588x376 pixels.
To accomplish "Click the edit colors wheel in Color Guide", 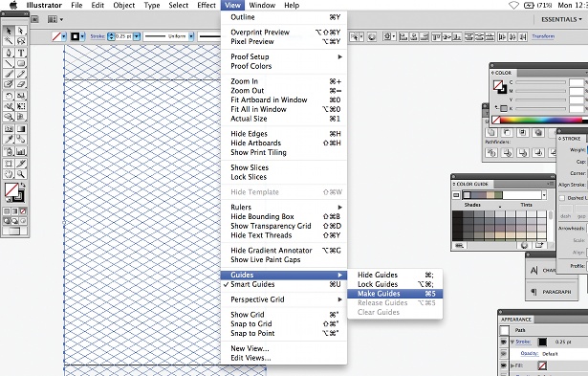I will click(524, 246).
